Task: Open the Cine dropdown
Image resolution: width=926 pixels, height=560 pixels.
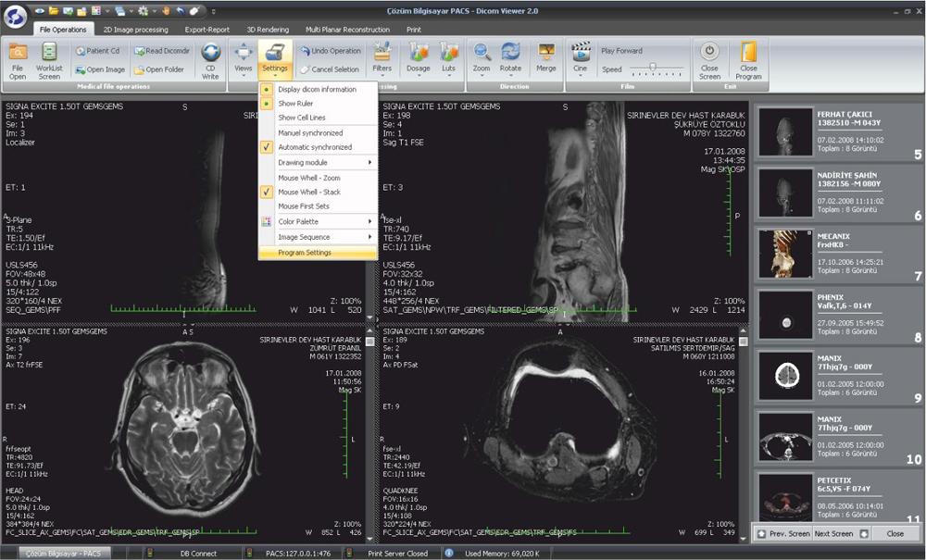Action: (x=581, y=60)
